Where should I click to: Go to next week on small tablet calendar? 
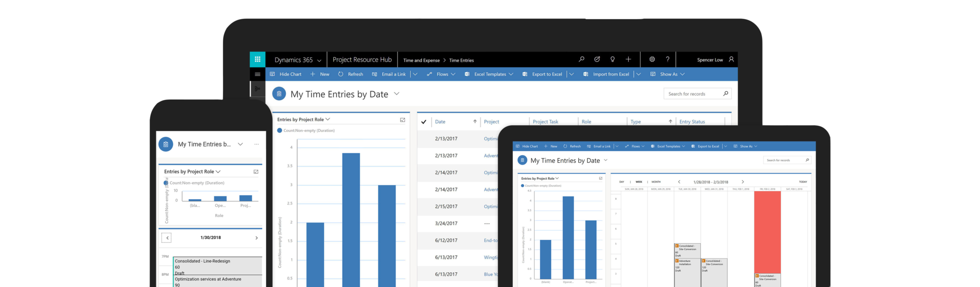pyautogui.click(x=743, y=182)
